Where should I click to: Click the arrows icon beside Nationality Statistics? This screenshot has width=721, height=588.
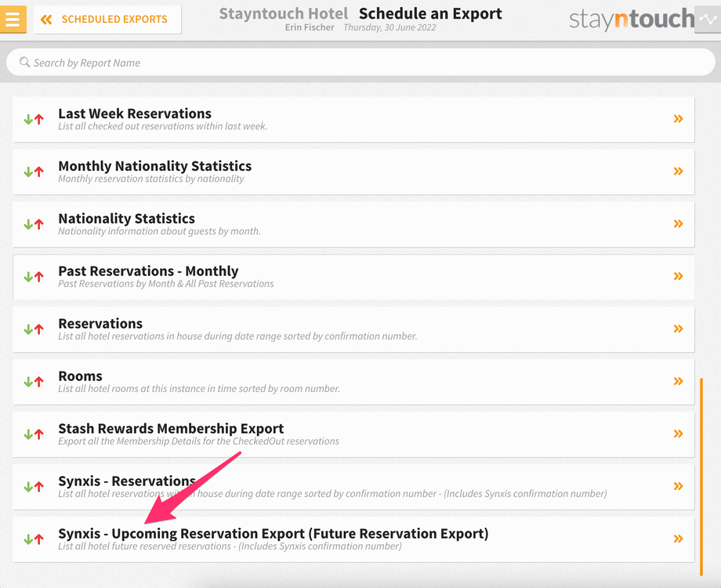point(34,224)
